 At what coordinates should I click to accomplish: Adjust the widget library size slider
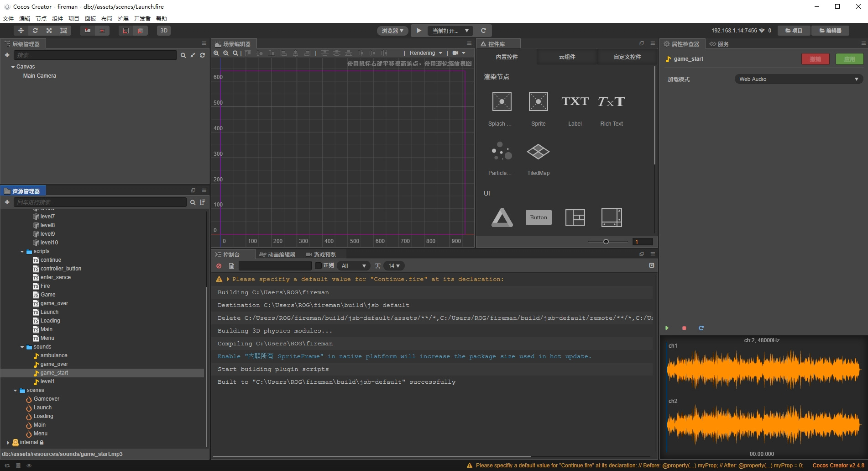pyautogui.click(x=606, y=242)
